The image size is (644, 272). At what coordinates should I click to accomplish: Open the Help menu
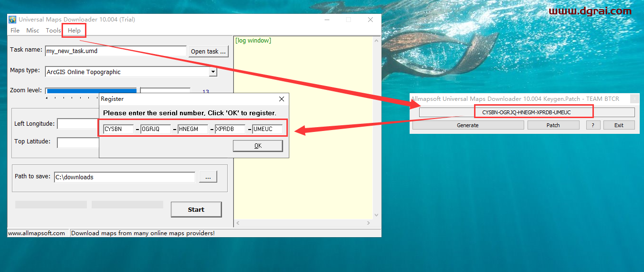click(74, 31)
